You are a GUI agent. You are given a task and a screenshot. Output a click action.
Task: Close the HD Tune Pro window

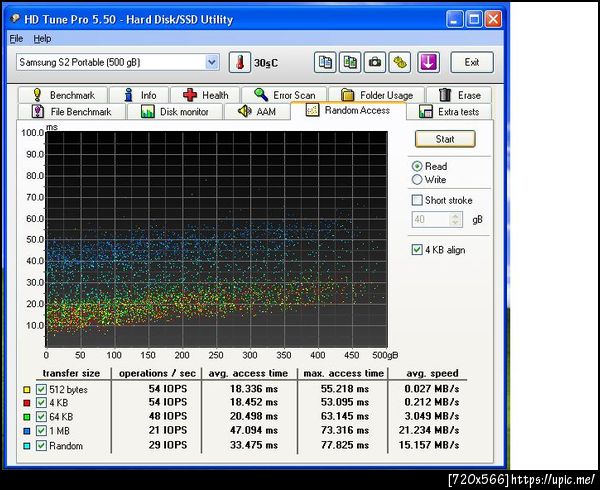click(494, 19)
